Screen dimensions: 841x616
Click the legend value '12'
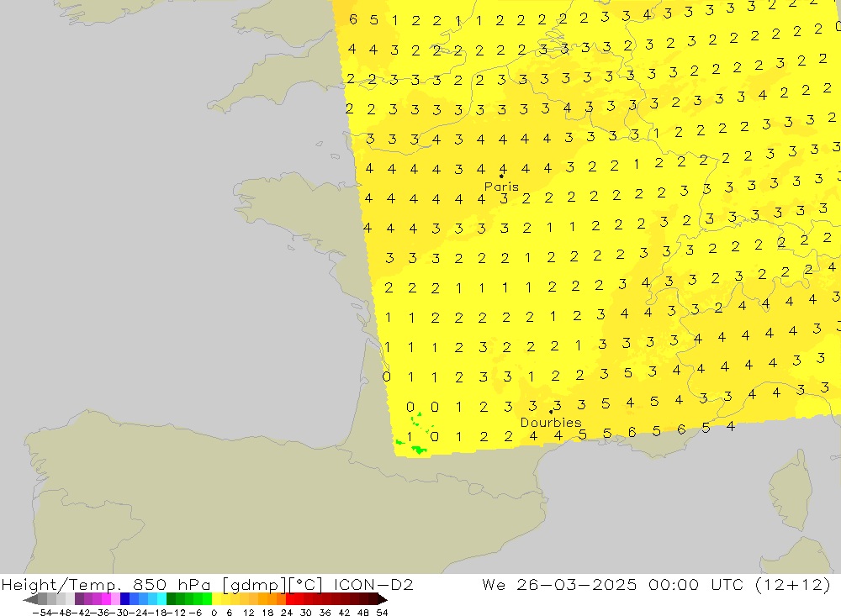pos(249,613)
